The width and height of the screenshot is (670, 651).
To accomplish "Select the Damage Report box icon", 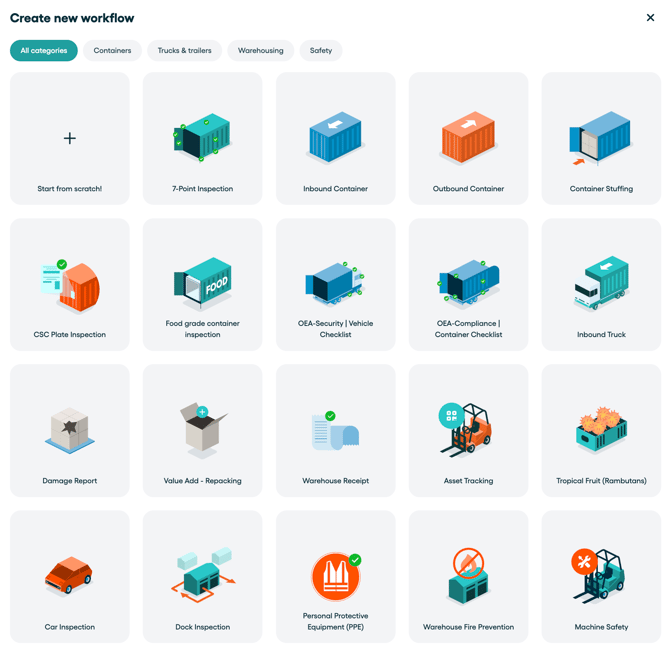I will pos(69,430).
